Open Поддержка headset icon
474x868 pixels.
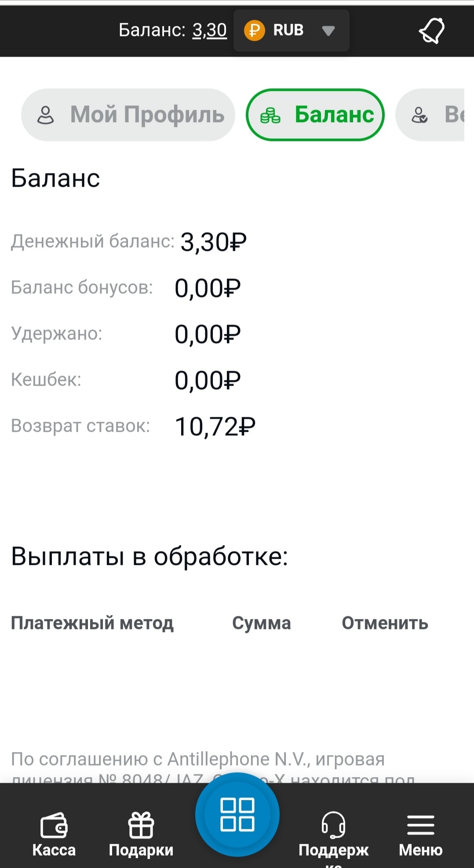tap(333, 825)
